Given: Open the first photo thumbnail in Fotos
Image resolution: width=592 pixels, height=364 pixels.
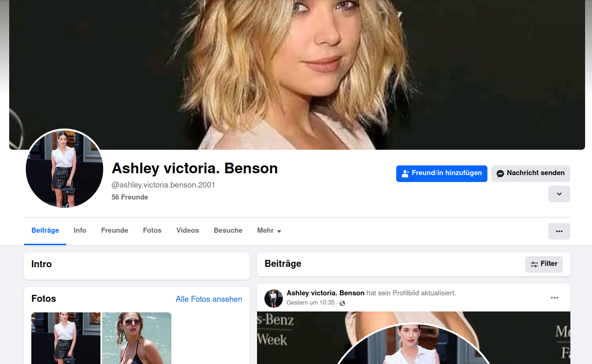Looking at the screenshot, I should point(66,338).
